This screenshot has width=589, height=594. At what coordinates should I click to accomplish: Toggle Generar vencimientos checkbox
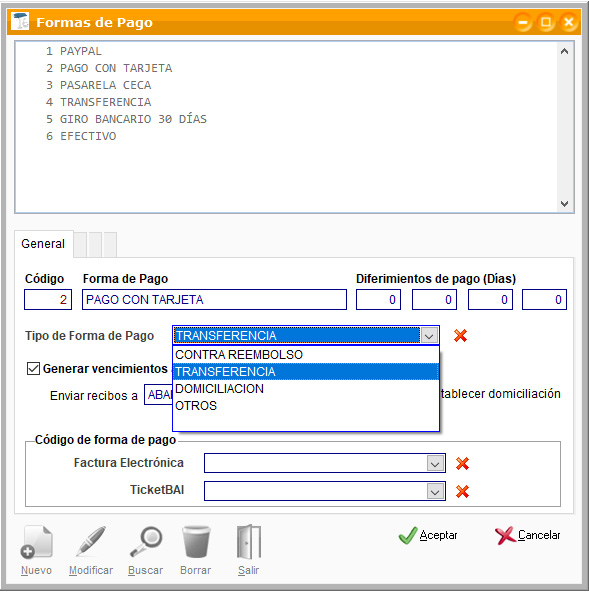tap(33, 369)
